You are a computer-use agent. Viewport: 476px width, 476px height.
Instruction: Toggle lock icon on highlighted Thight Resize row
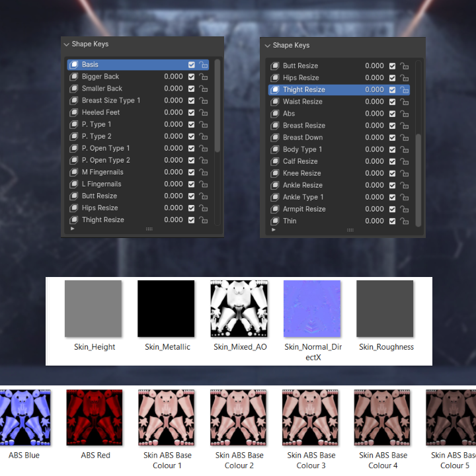[x=405, y=90]
